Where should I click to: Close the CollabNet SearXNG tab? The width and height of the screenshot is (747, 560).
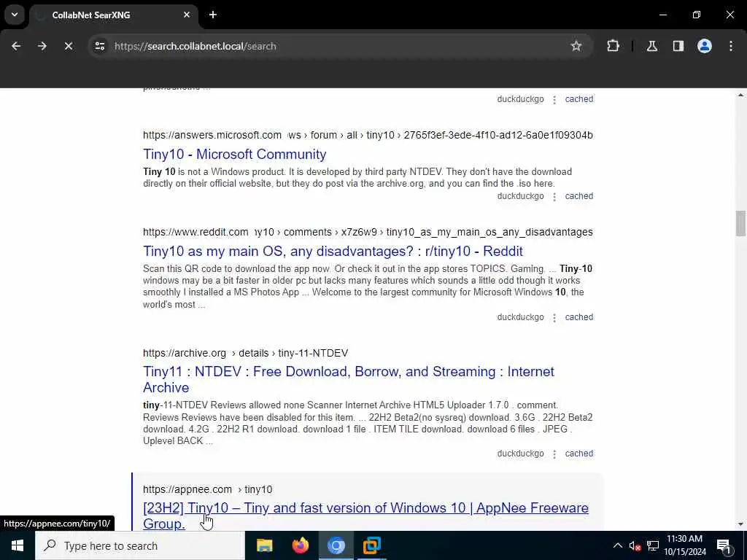(187, 15)
